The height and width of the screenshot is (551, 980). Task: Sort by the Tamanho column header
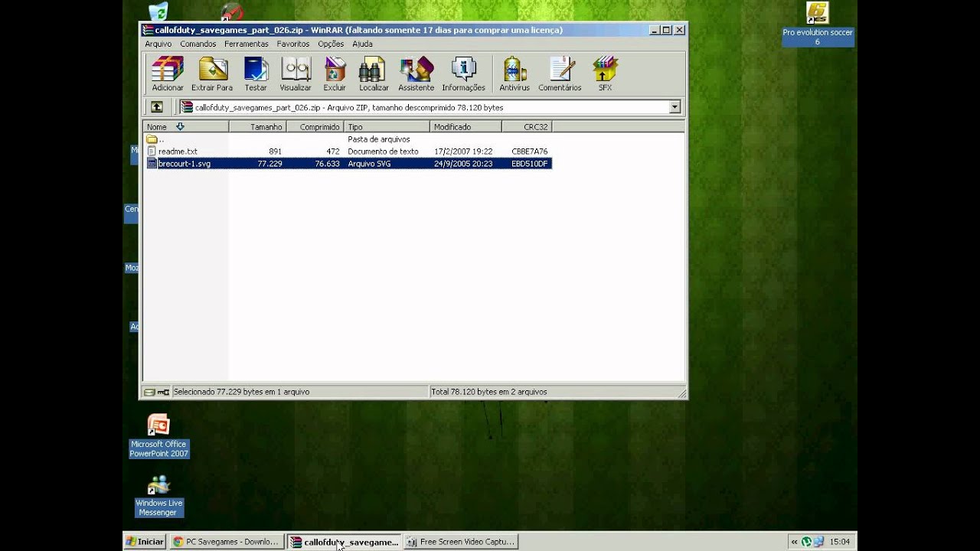tap(258, 127)
